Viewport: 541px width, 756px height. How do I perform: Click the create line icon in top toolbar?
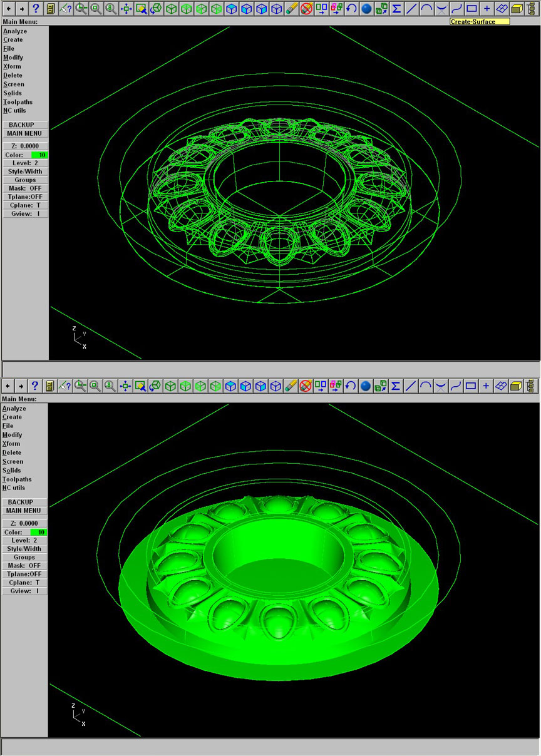(x=411, y=9)
